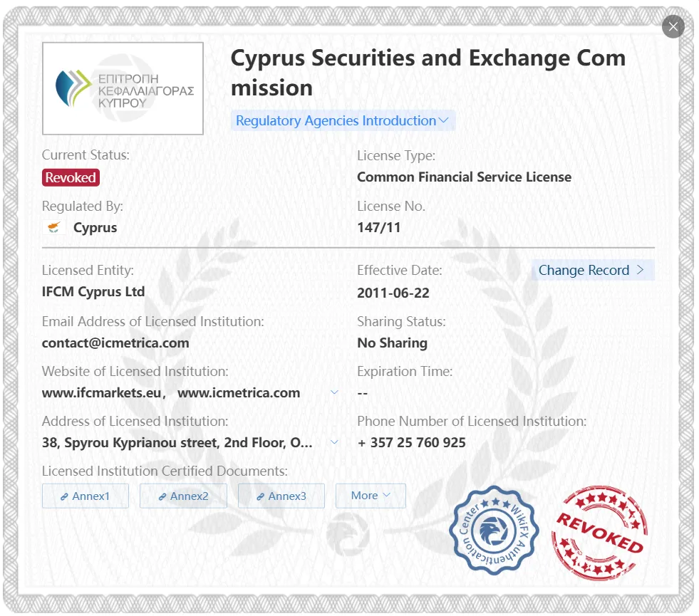Select the phone number + 357 25 760 925
The image size is (699, 616).
click(x=411, y=443)
